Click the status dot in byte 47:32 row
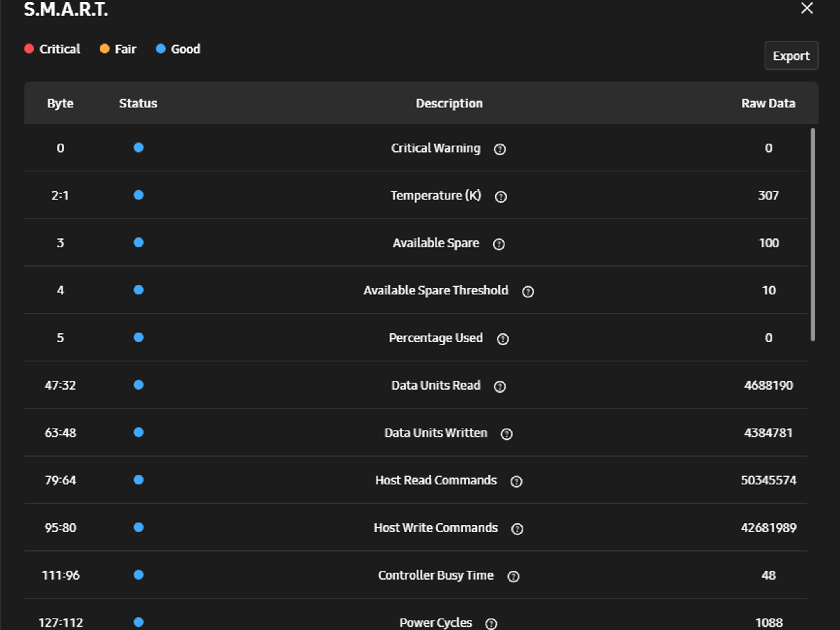The image size is (840, 630). pos(139,385)
